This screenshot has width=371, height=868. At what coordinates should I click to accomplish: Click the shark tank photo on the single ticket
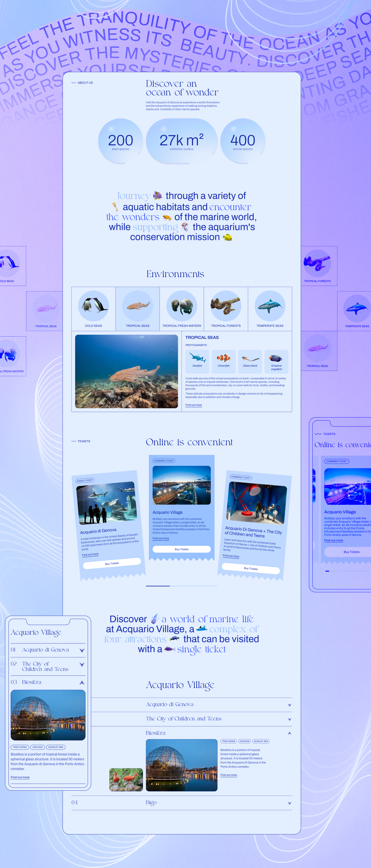pos(107,503)
